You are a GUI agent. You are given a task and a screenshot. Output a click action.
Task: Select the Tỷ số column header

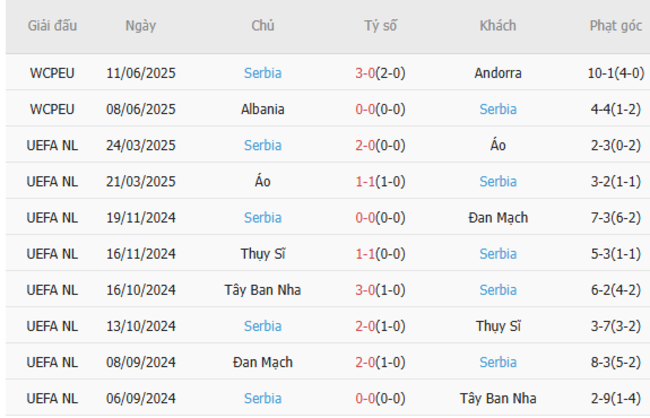[x=380, y=26]
